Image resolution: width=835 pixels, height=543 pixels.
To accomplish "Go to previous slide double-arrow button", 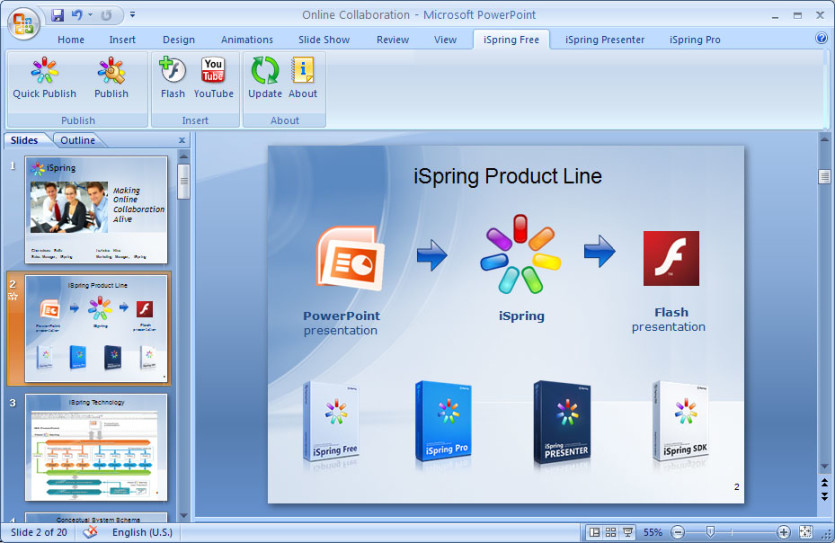I will tap(824, 483).
